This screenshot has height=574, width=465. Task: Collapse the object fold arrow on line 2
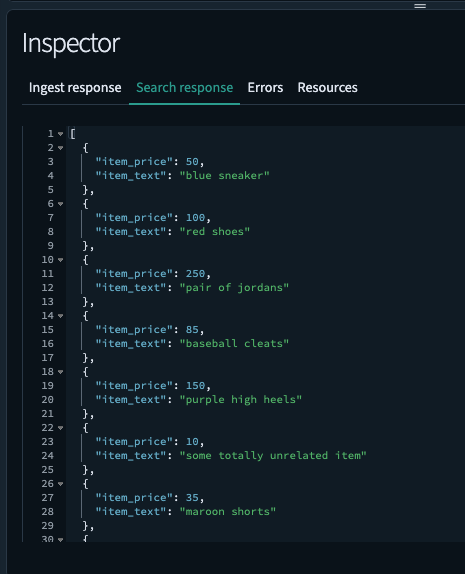pyautogui.click(x=60, y=148)
